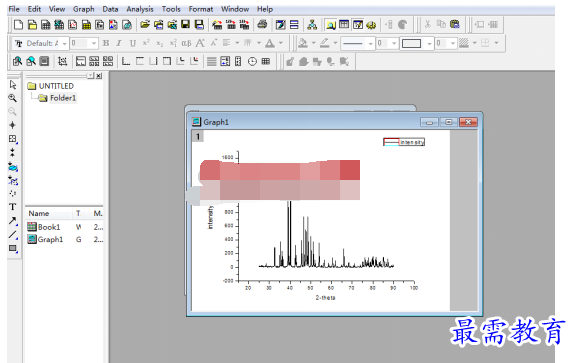Click the Decrease Font Size button
The width and height of the screenshot is (574, 363).
[x=214, y=43]
